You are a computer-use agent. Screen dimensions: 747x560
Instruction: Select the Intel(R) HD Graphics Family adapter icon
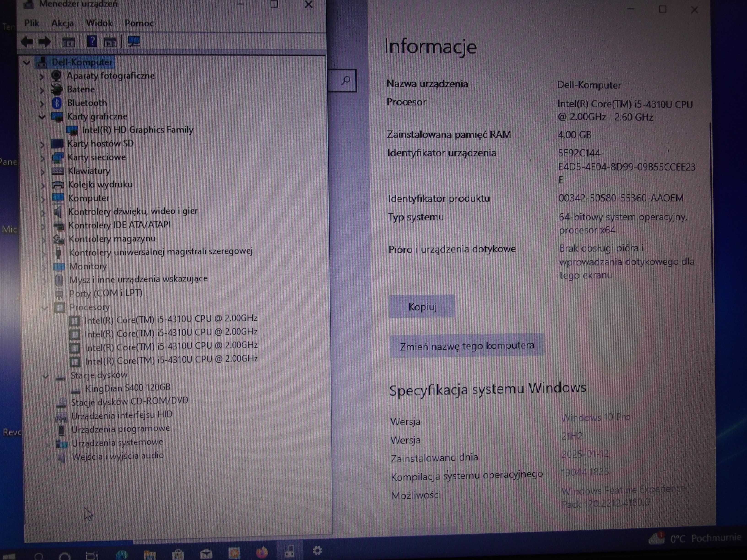(72, 130)
